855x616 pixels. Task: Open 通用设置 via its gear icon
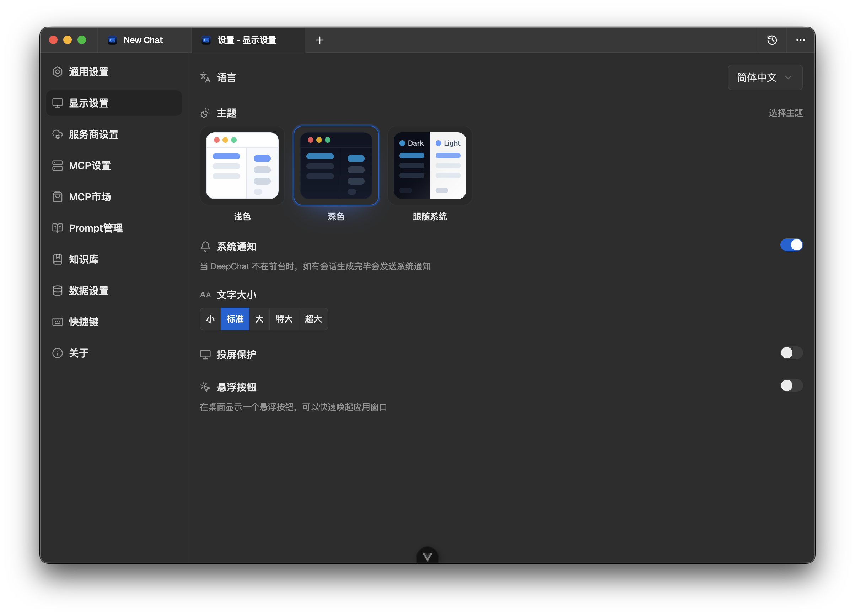pos(57,72)
